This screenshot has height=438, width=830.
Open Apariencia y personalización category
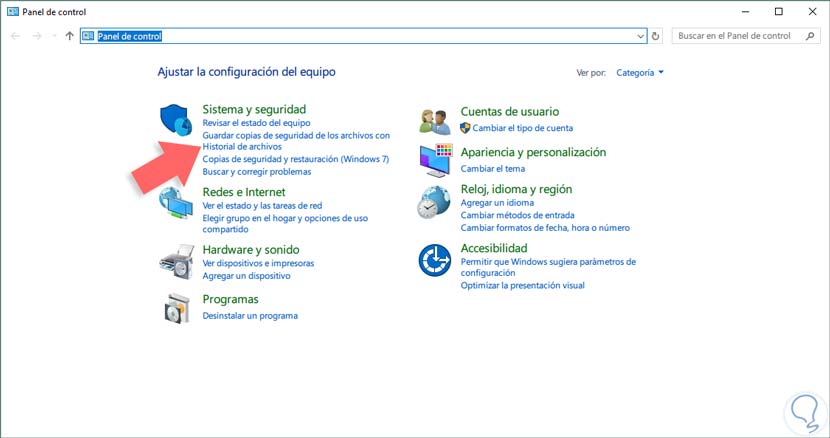point(533,152)
